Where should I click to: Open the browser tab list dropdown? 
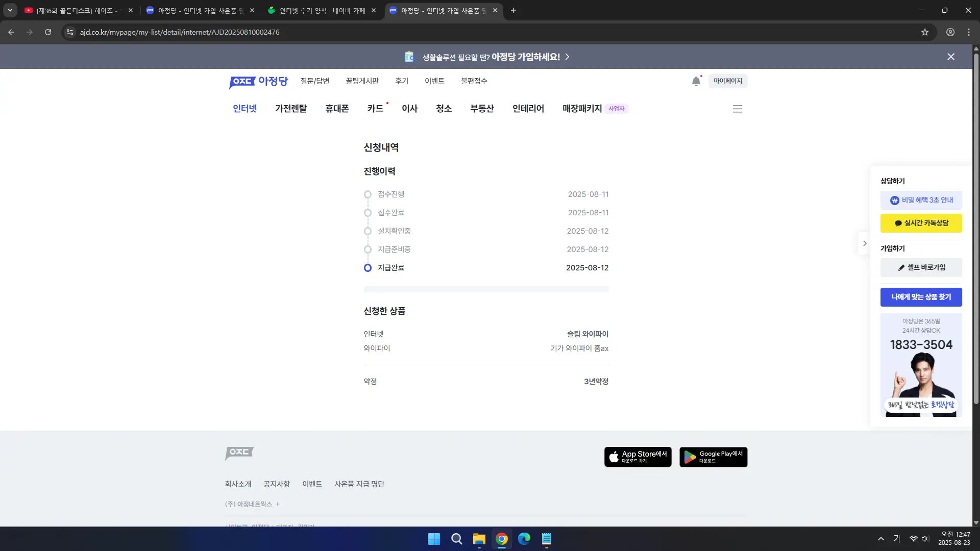(x=10, y=10)
